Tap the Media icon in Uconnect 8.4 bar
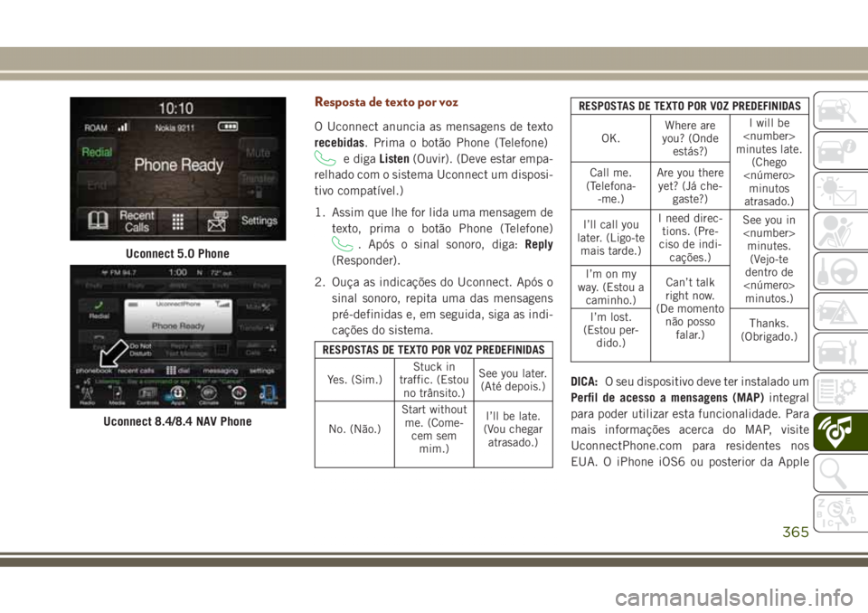Viewport: 868px width, 613px height. [117, 395]
